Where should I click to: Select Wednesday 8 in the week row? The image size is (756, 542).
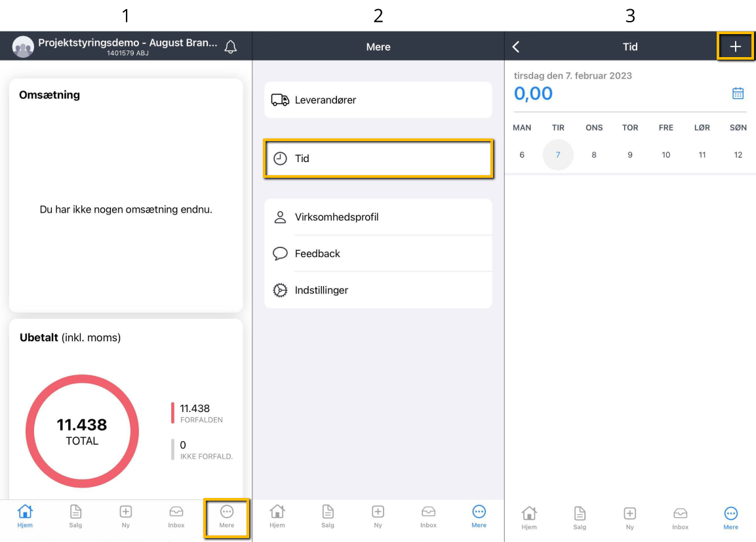594,155
